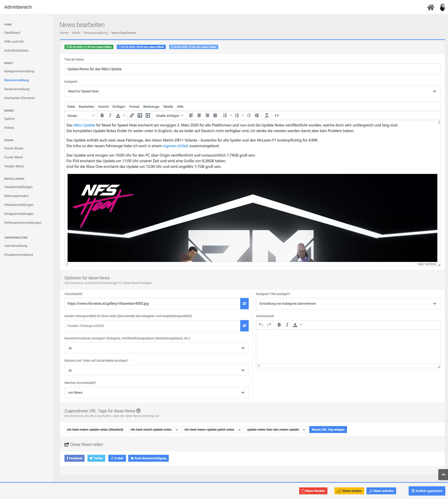
Task: Click the Header Hintergrundbild input field
Action: click(152, 326)
